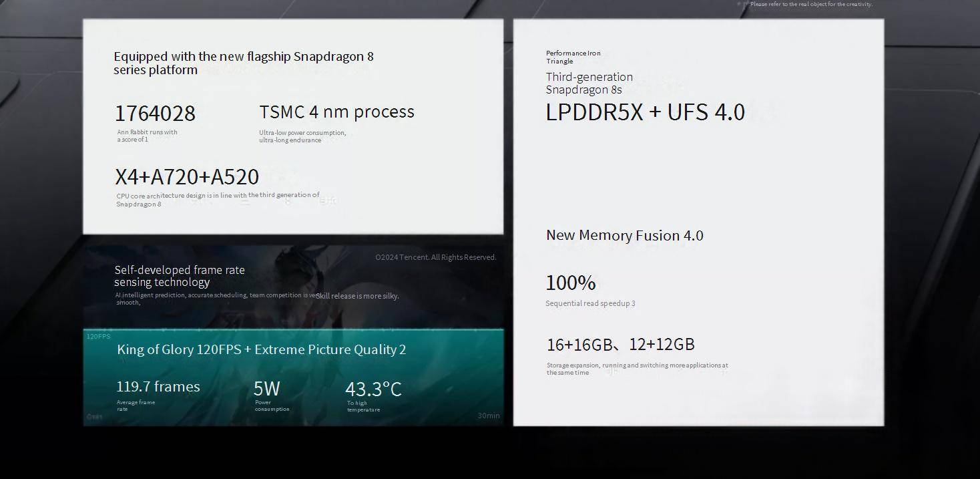Click 'Ann Rabbit runs with a score' caption
This screenshot has height=479, width=980.
[x=148, y=136]
